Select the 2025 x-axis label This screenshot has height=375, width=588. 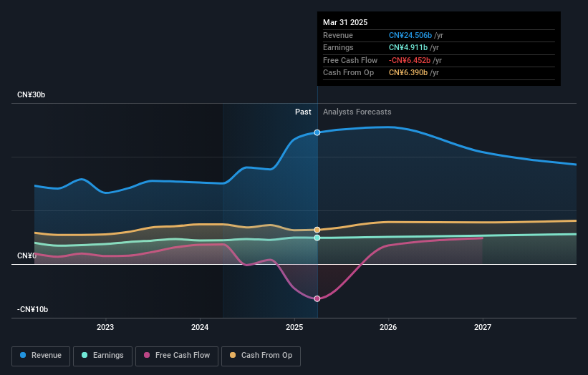(x=294, y=328)
